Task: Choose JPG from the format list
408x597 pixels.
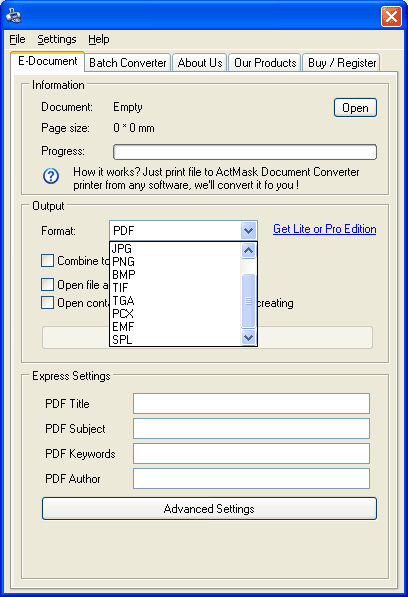Action: pyautogui.click(x=175, y=249)
